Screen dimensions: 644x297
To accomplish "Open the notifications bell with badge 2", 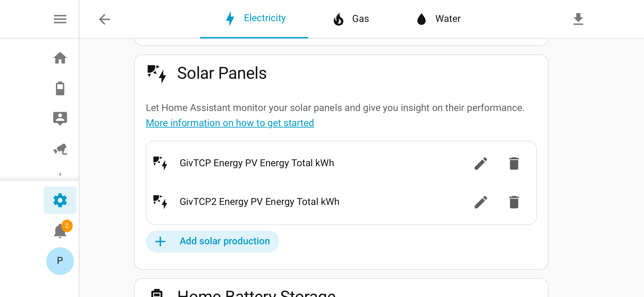I will (60, 230).
